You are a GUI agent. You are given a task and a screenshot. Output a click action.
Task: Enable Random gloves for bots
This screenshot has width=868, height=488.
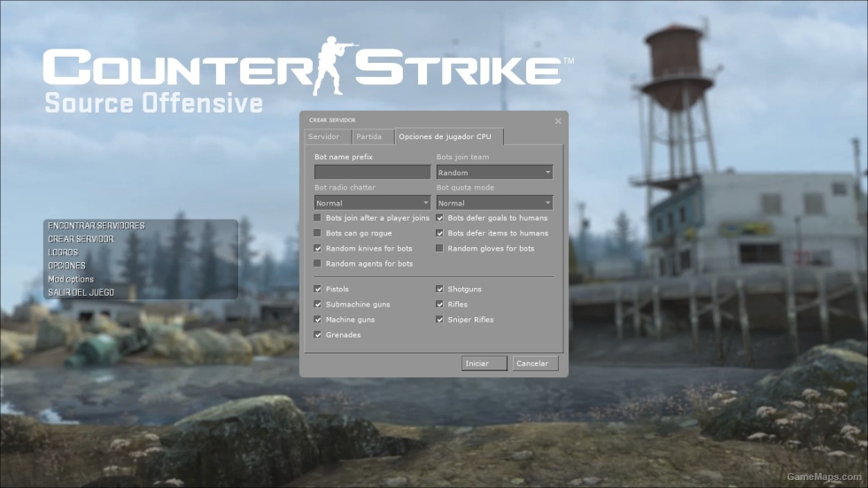439,248
